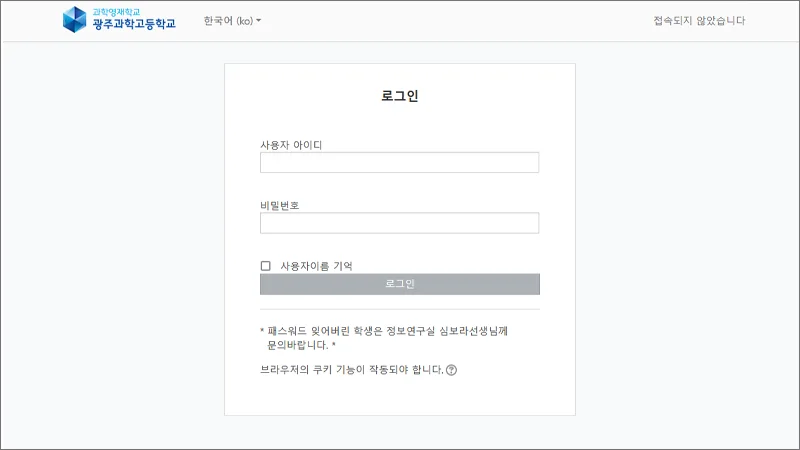The height and width of the screenshot is (450, 800).
Task: Select the 접속되지 않았습니다 status text
Action: [x=699, y=21]
